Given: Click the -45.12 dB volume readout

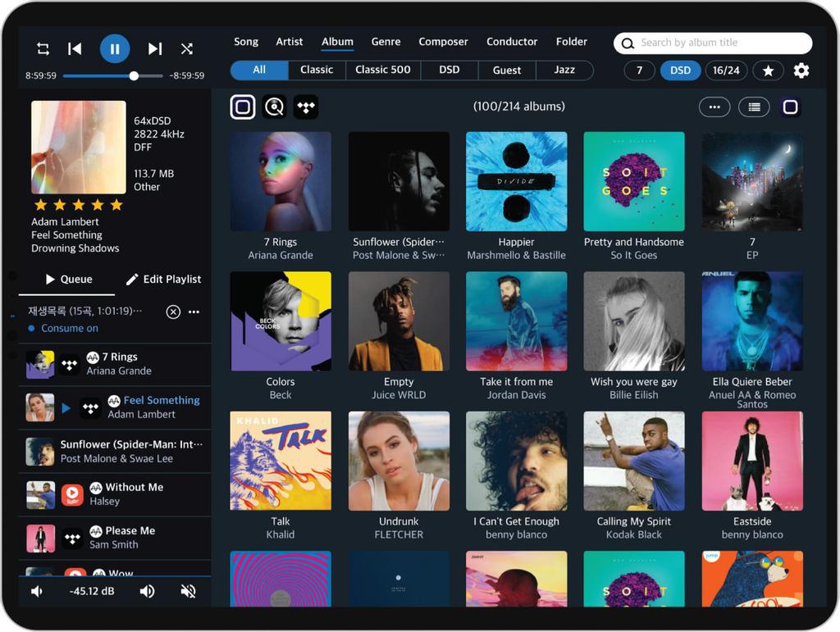Looking at the screenshot, I should 92,591.
